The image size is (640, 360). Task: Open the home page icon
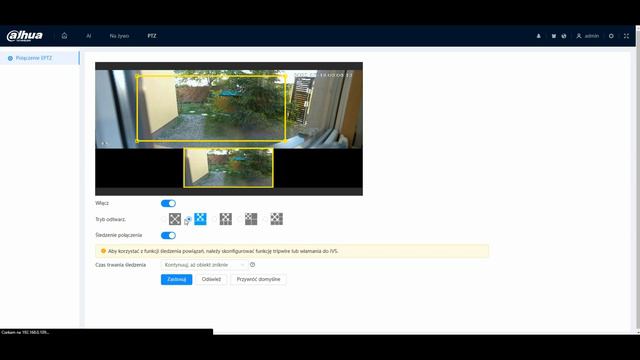point(64,36)
